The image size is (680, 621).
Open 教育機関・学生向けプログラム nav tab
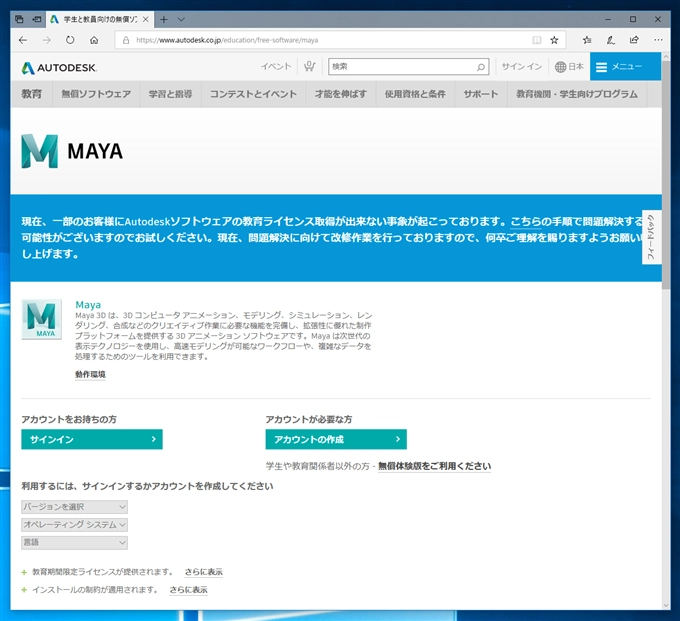point(577,94)
